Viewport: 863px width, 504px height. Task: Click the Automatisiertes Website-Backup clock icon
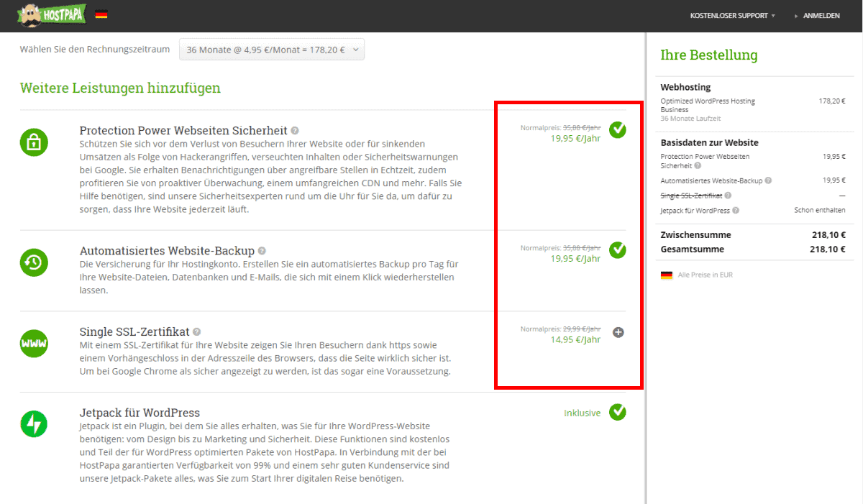34,263
